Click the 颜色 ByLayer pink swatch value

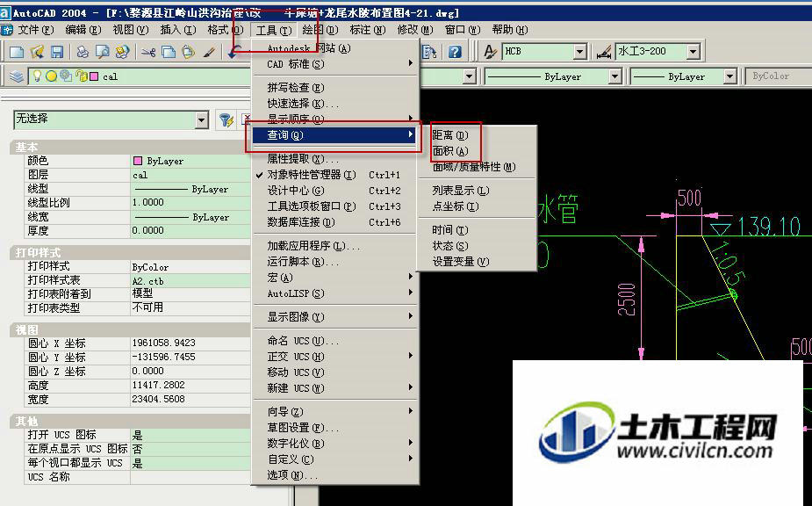point(138,162)
